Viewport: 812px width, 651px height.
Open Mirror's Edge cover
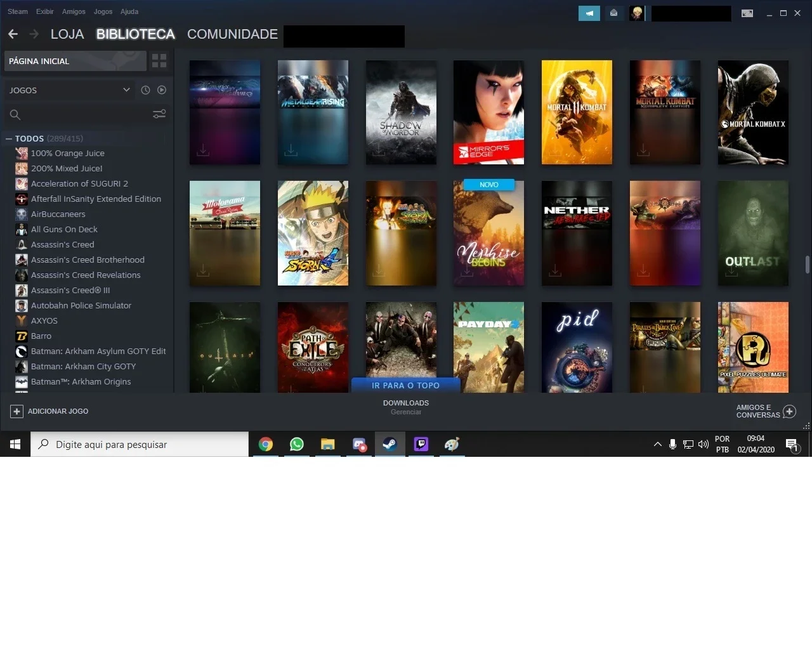tap(488, 112)
